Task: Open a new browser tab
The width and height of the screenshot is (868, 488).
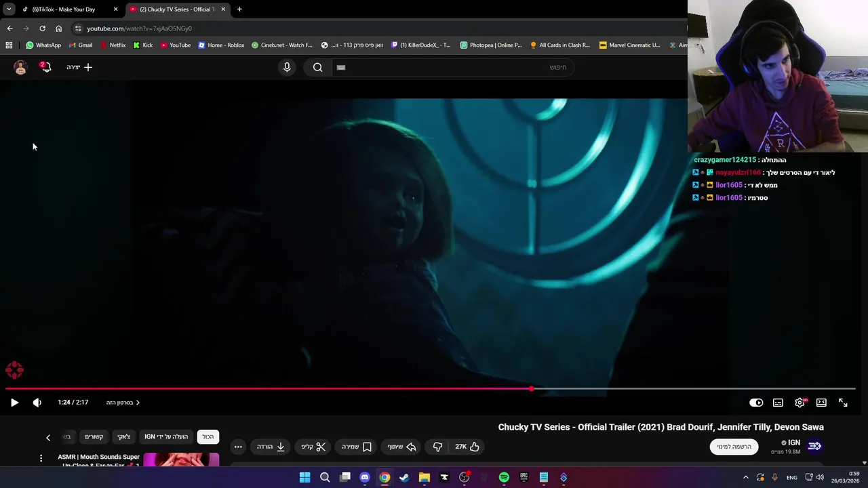Action: pyautogui.click(x=239, y=9)
